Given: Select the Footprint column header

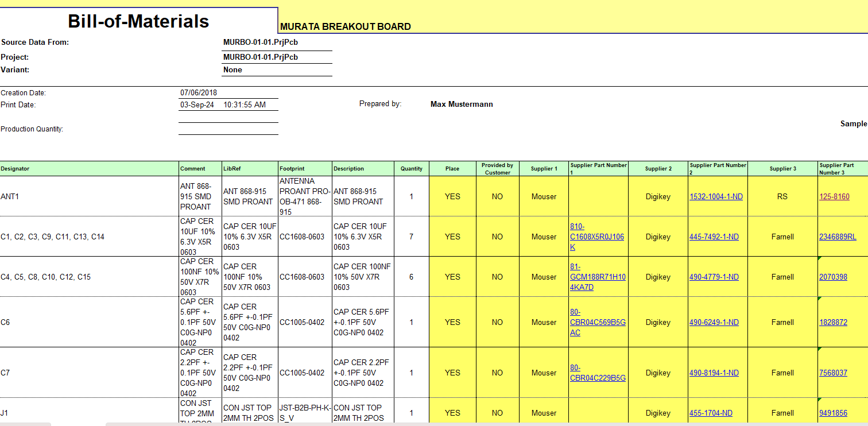Looking at the screenshot, I should 304,169.
